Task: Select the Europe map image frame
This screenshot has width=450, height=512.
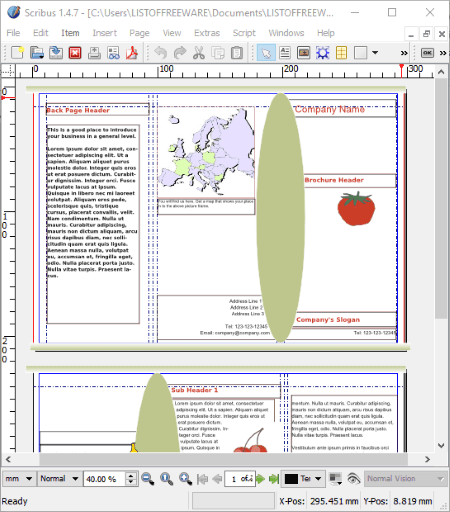Action: [x=206, y=152]
